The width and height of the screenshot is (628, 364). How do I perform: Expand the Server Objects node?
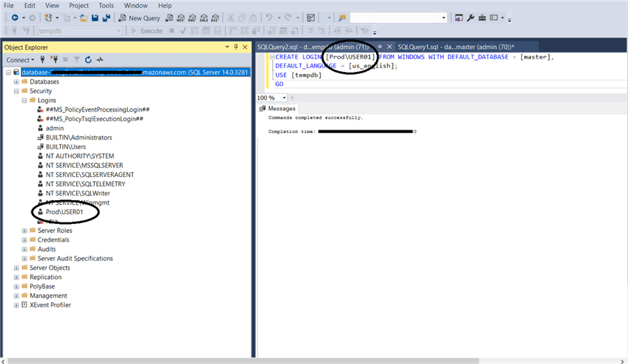point(17,268)
